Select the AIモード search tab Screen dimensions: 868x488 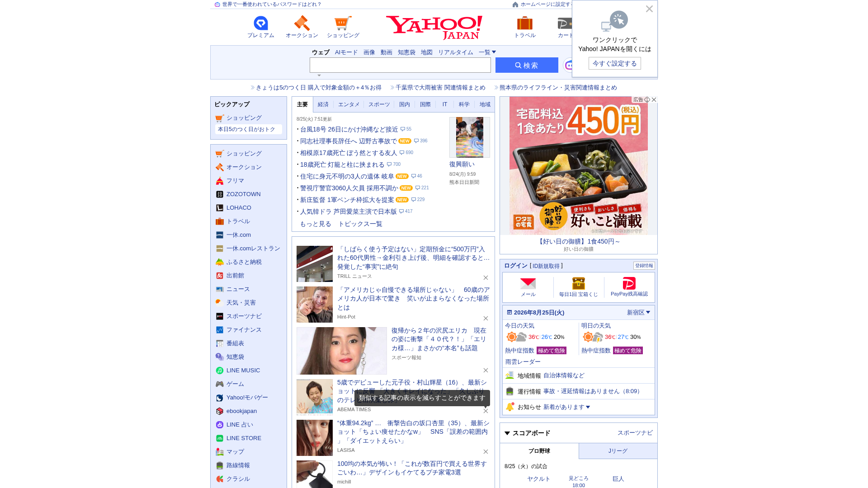[x=346, y=52]
